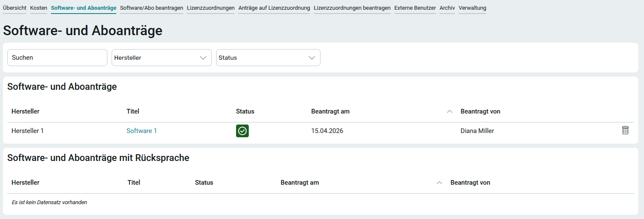Open the Lizenzzuordnungen tab
644x219 pixels.
[x=211, y=8]
